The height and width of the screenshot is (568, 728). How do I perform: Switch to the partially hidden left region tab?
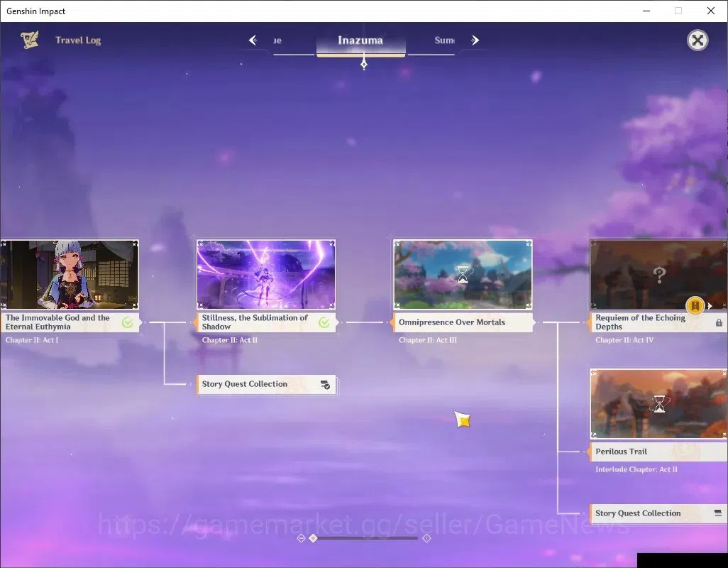click(x=277, y=40)
